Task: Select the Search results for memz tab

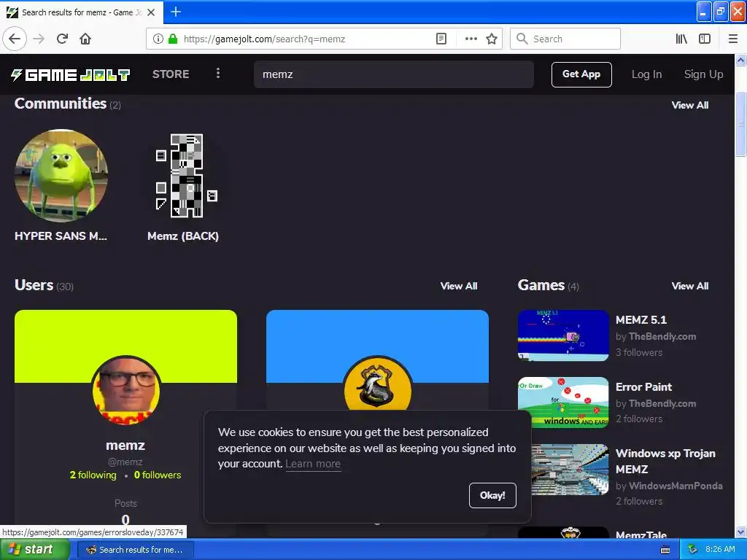Action: click(82, 12)
